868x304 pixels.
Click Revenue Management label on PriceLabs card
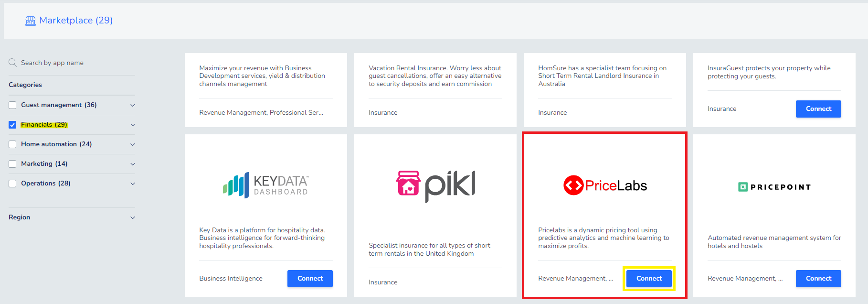coord(575,278)
